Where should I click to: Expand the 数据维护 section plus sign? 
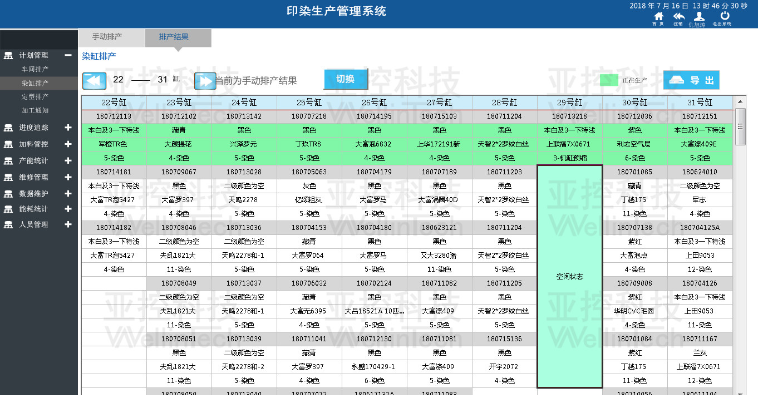(x=68, y=193)
